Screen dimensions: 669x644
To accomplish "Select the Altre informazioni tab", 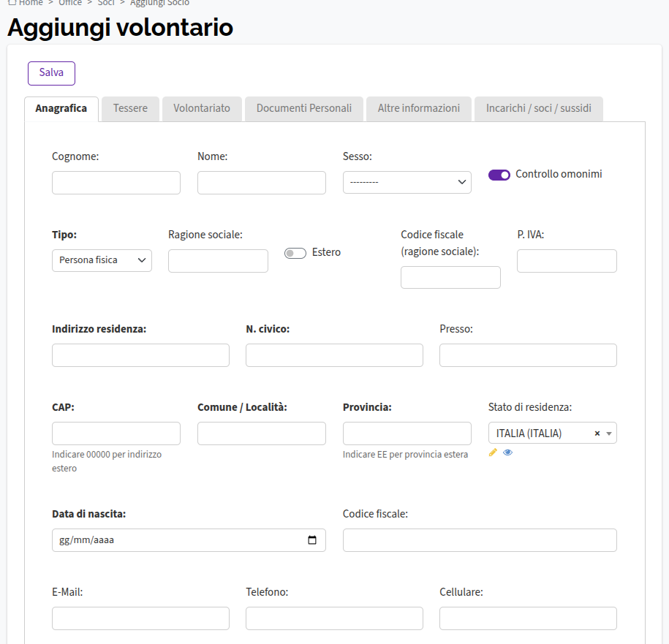I will pos(419,109).
